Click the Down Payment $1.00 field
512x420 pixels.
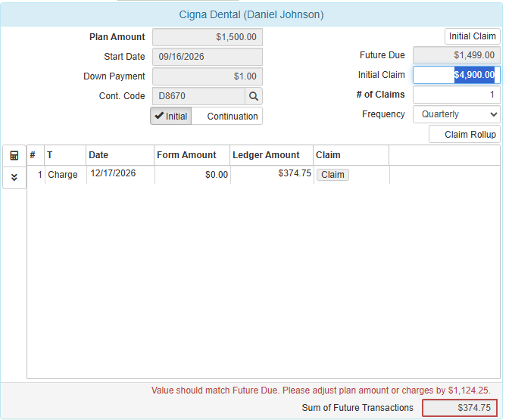(x=208, y=76)
